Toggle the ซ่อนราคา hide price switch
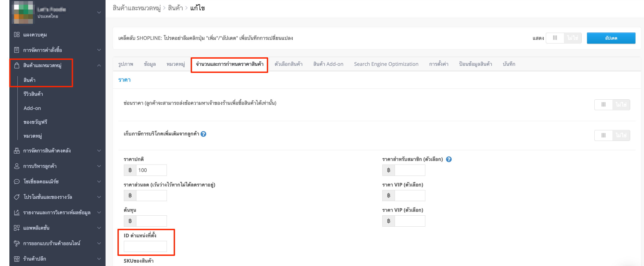Screen dimensions: 644x266 (x=612, y=105)
